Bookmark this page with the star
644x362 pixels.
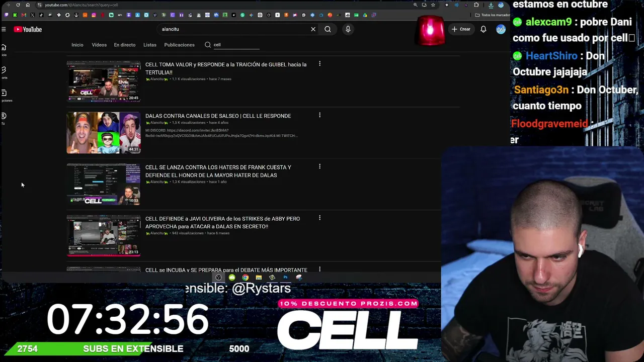point(433,5)
